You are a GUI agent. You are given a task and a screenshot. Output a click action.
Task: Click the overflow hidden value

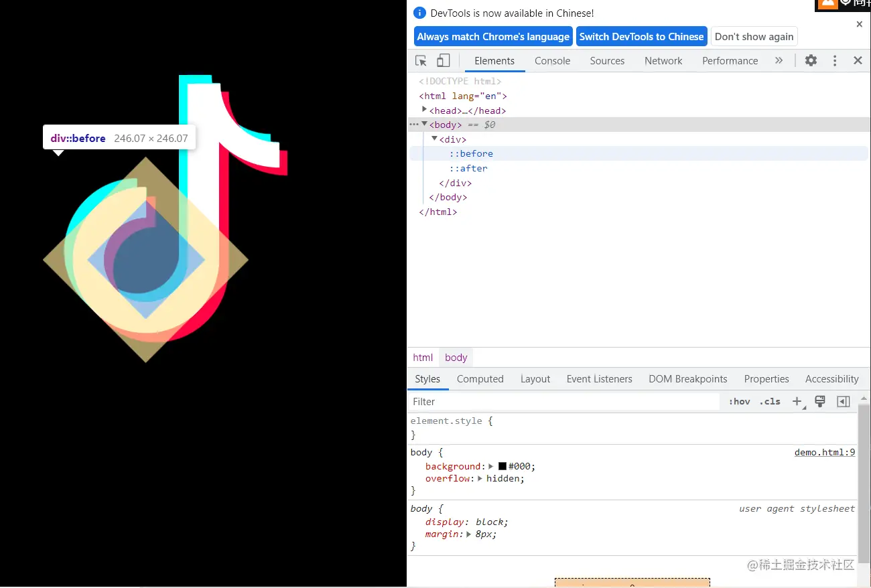pos(505,478)
